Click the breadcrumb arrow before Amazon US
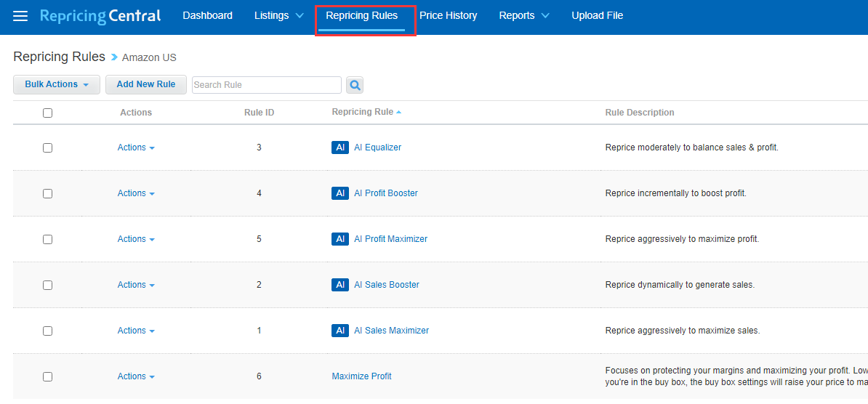 114,57
